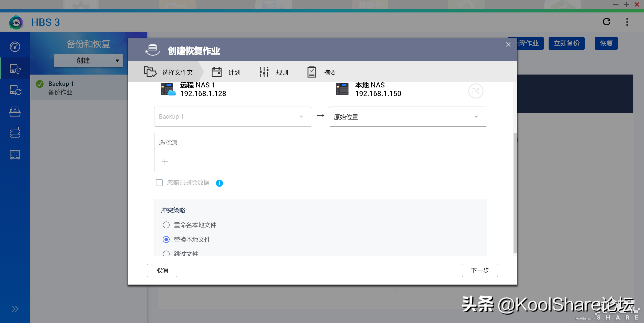Viewport: 644px width, 323px height.
Task: Open the Restore jobs sidebar icon
Action: [x=15, y=112]
